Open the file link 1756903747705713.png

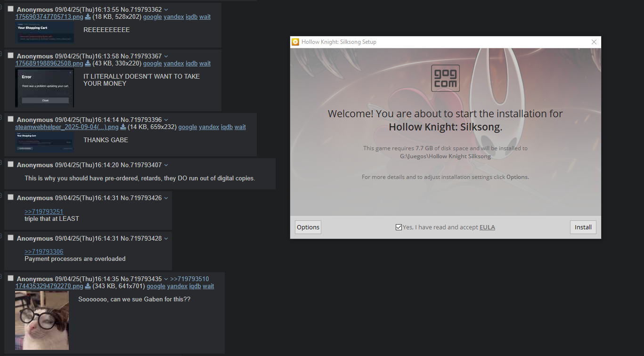click(x=49, y=17)
